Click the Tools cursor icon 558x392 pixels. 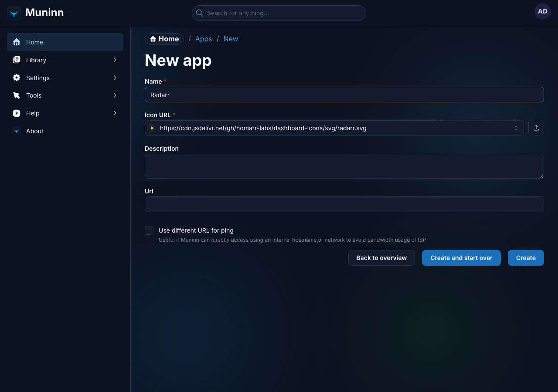pyautogui.click(x=17, y=95)
